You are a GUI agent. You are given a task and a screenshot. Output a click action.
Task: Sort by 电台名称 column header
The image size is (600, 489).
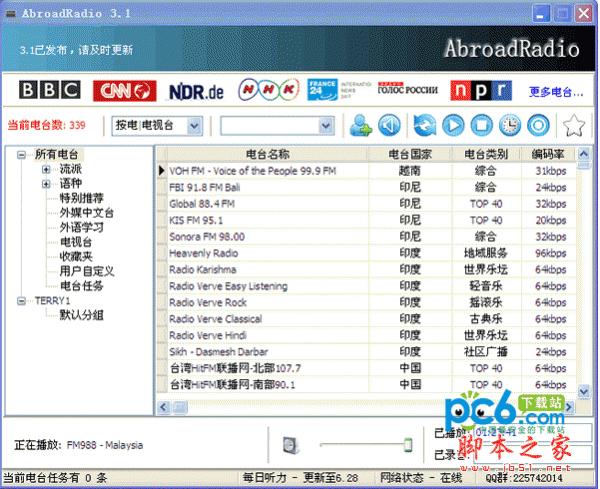point(267,154)
